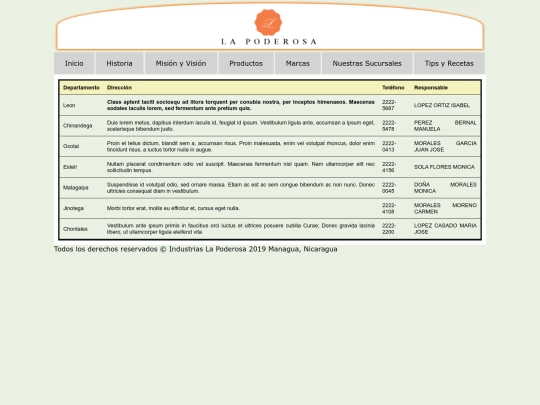
Task: Open the Marcas page
Action: tap(298, 63)
